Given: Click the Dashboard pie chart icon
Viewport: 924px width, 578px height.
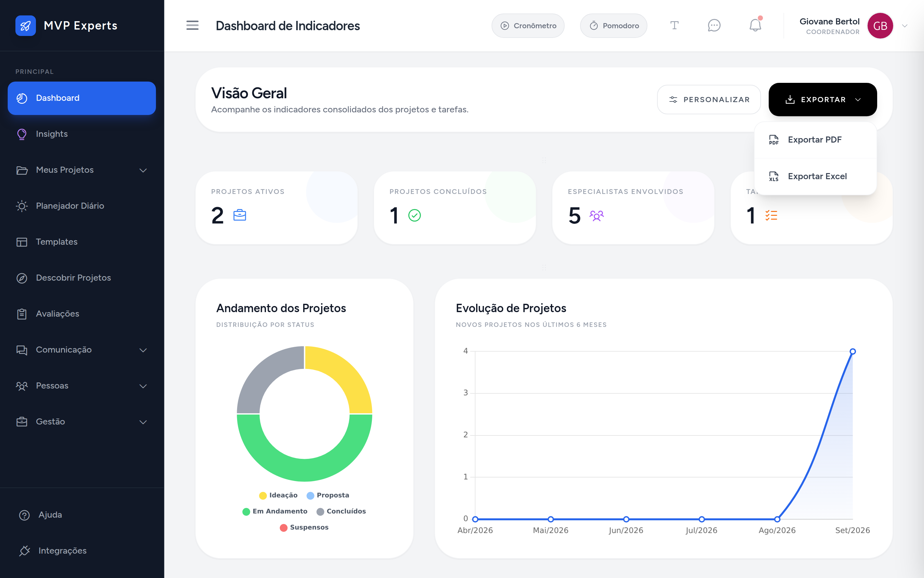Looking at the screenshot, I should [22, 98].
